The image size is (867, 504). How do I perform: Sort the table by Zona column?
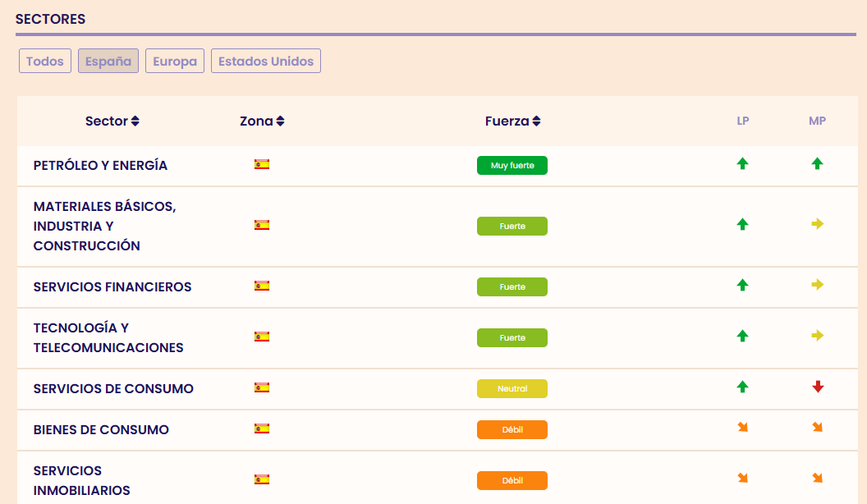point(262,121)
